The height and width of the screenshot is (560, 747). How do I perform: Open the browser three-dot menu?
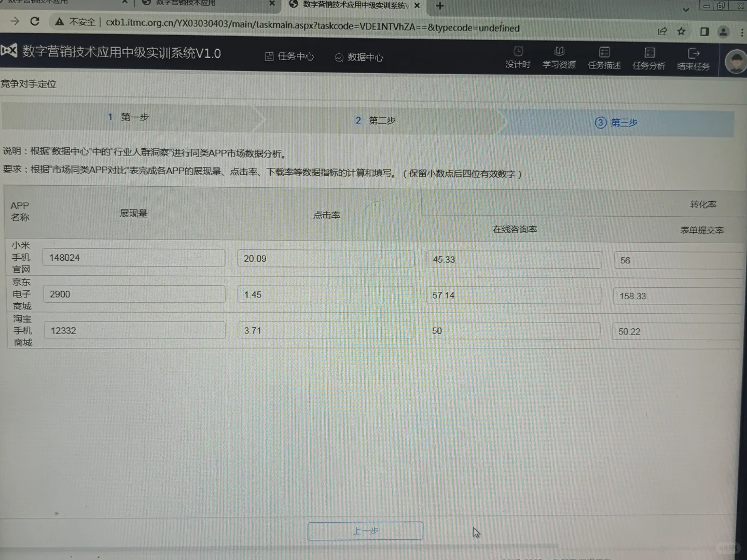(x=742, y=32)
